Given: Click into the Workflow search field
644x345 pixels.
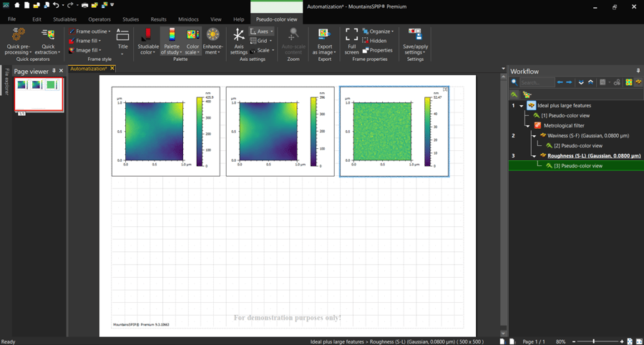Looking at the screenshot, I should [537, 82].
